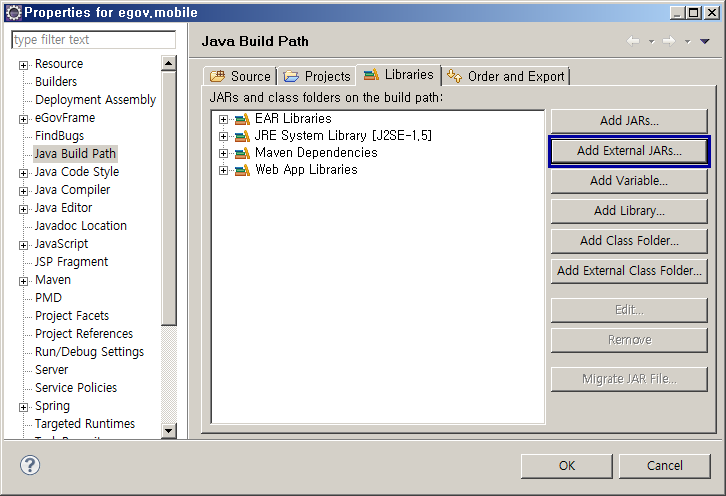Expand the Maven Dependencies tree node
Viewport: 726px width, 496px height.
pos(224,153)
